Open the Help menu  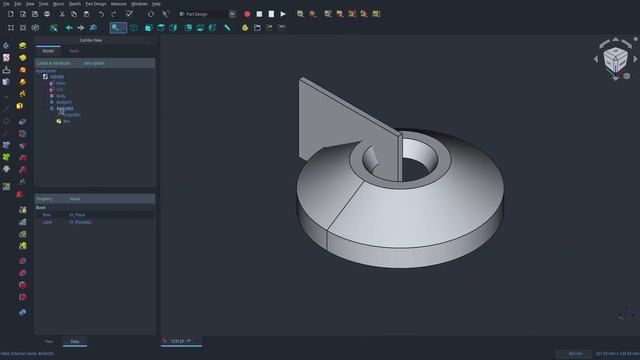click(156, 4)
